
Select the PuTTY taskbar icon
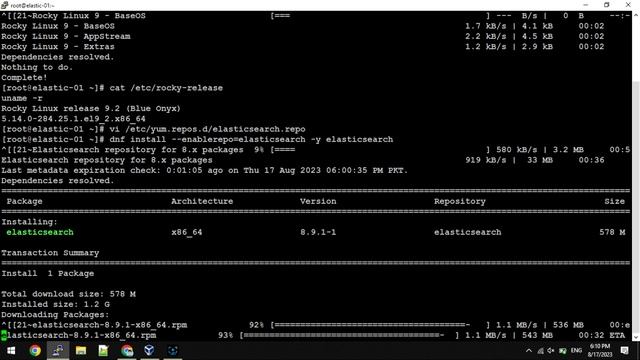point(58,351)
